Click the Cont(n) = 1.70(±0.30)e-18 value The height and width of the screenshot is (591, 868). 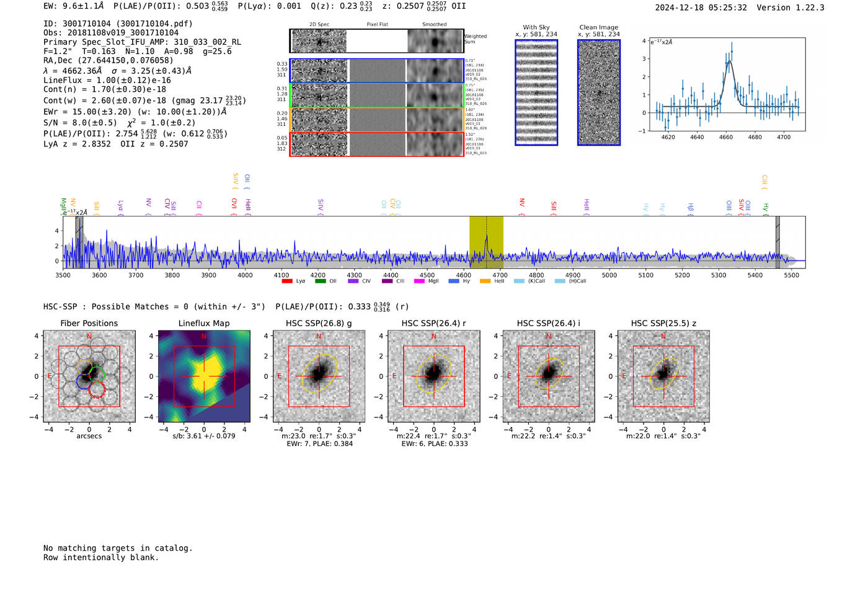click(x=105, y=89)
